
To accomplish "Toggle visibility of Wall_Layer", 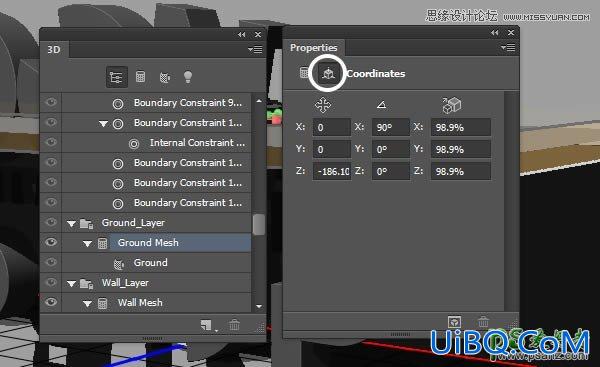I will click(51, 282).
